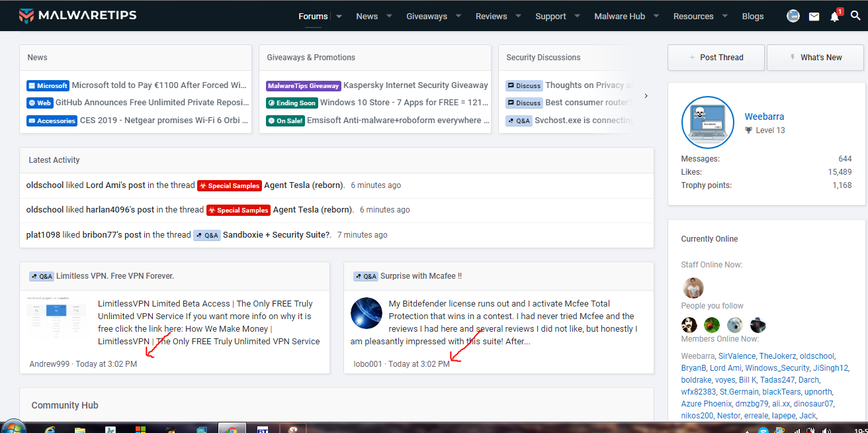868x433 pixels.
Task: Open the mustached man avatar under People you follow
Action: (x=689, y=324)
